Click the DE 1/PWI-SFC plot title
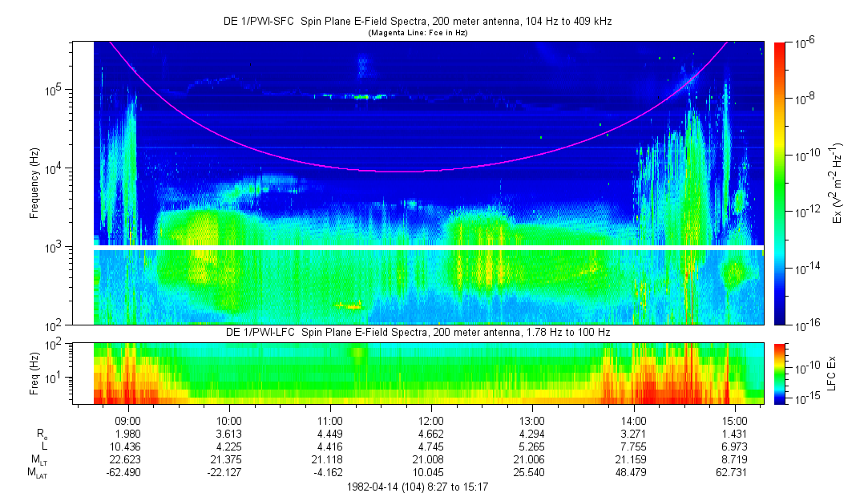 (417, 21)
